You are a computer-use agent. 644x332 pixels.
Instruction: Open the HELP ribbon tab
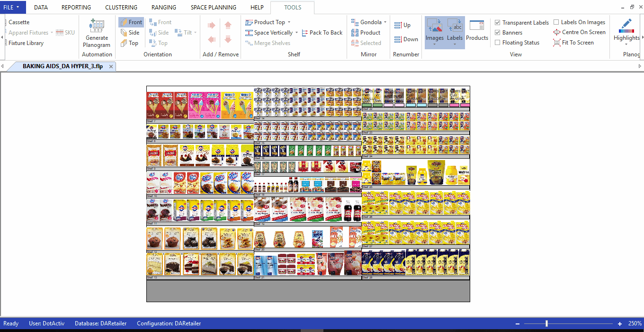pos(257,8)
